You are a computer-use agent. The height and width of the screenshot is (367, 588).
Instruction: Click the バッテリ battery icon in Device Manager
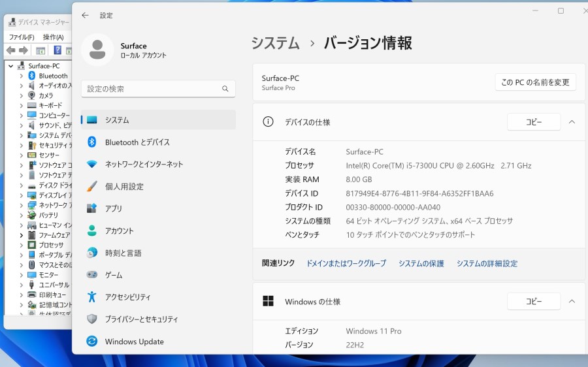pyautogui.click(x=32, y=215)
